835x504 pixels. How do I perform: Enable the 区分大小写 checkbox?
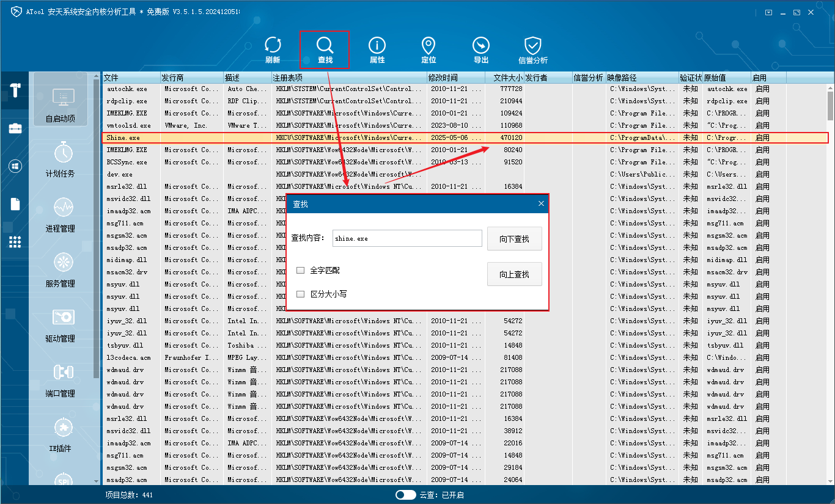click(x=301, y=294)
